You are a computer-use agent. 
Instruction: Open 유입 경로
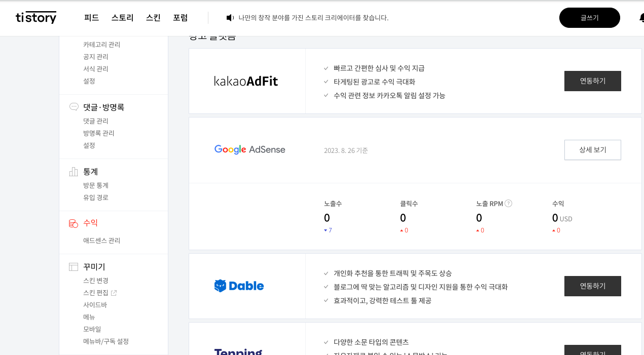click(x=96, y=198)
